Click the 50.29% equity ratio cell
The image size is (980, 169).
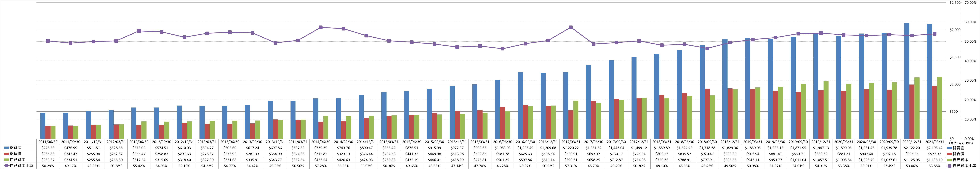[48, 166]
